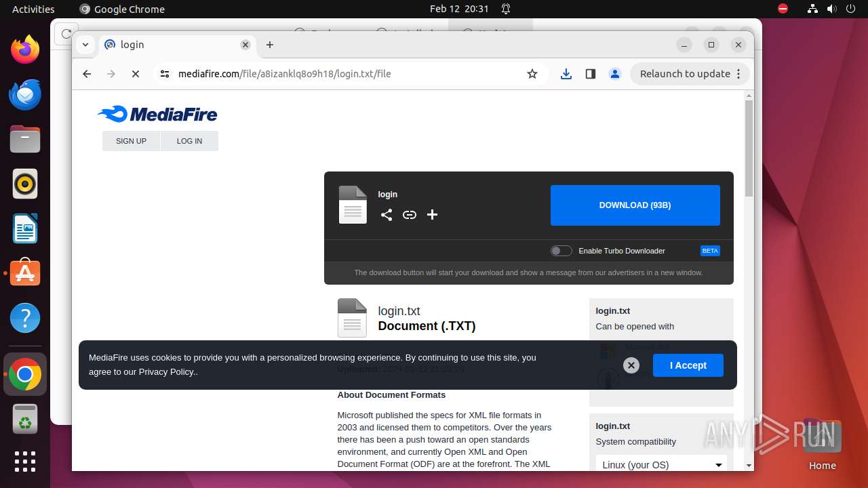This screenshot has height=488, width=868.
Task: Click the login.txt document icon
Action: (x=352, y=318)
